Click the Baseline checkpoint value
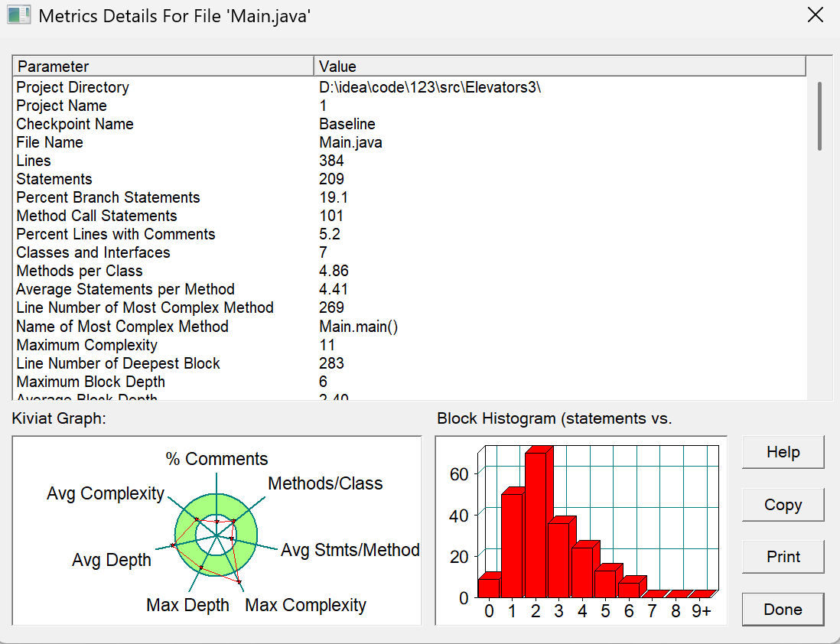840x644 pixels. click(x=347, y=124)
